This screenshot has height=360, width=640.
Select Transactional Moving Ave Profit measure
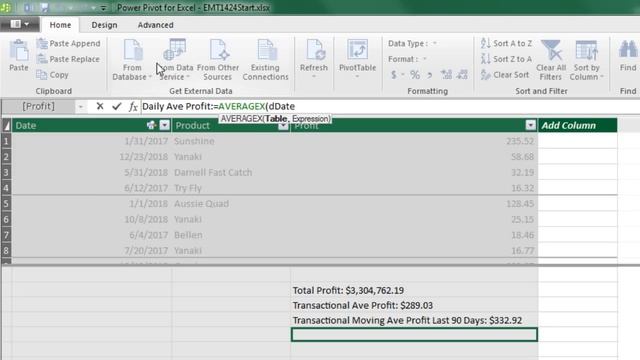414,320
